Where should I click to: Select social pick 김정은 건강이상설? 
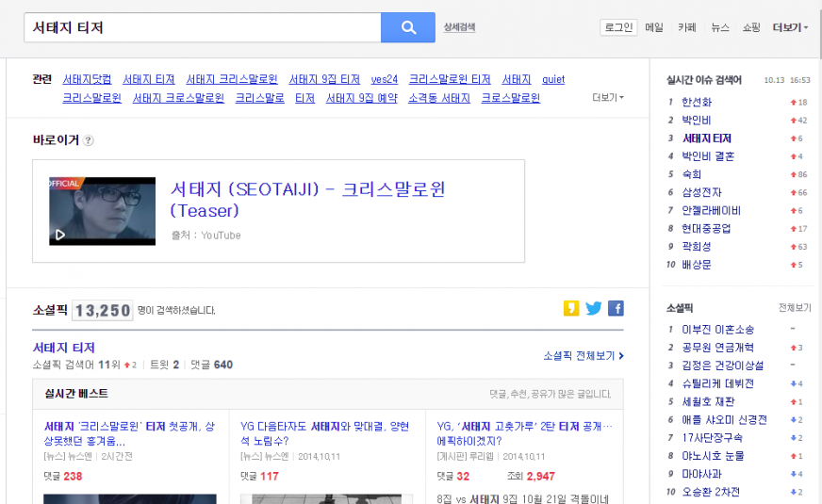click(x=722, y=366)
